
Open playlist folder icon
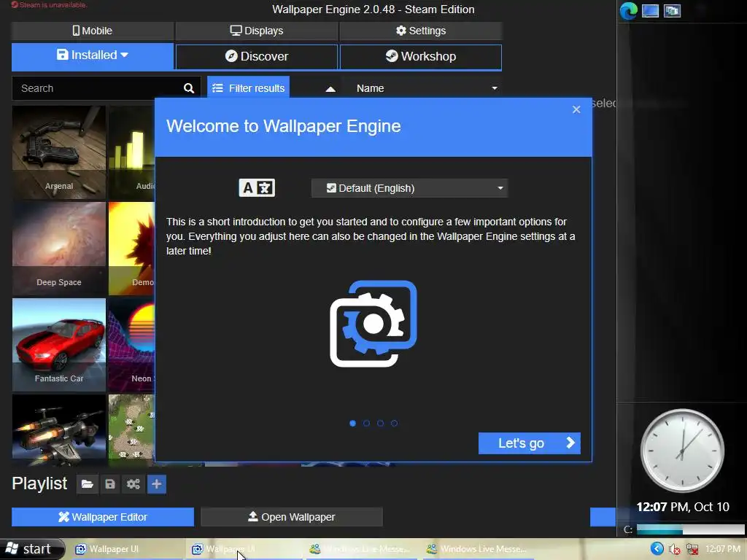coord(88,484)
